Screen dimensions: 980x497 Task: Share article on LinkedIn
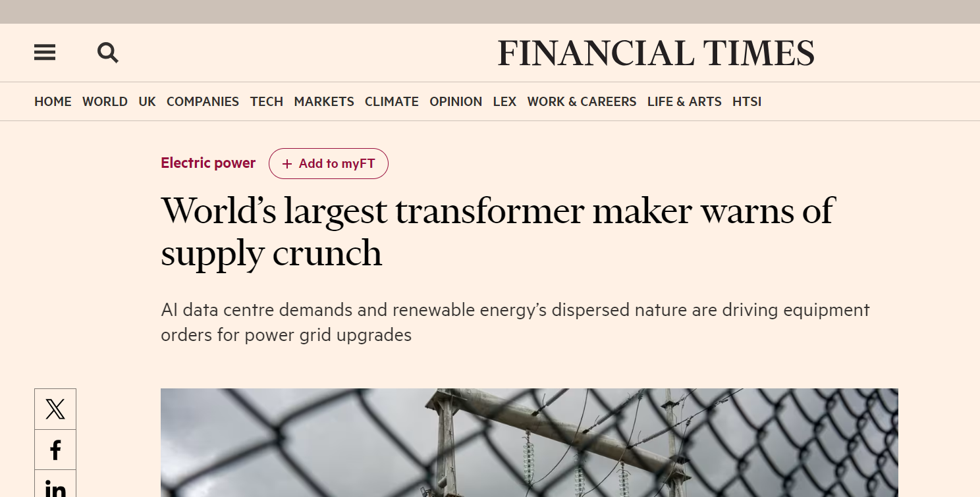(55, 486)
